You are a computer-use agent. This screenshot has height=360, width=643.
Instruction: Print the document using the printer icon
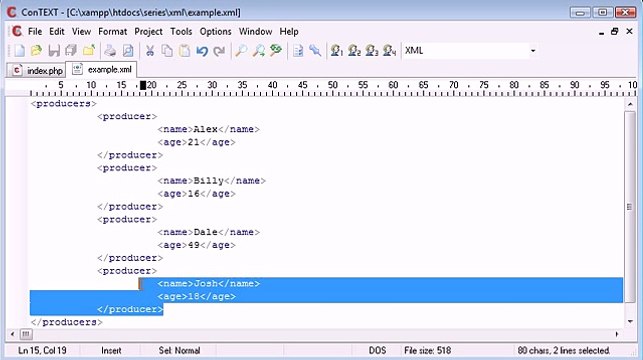(110, 51)
